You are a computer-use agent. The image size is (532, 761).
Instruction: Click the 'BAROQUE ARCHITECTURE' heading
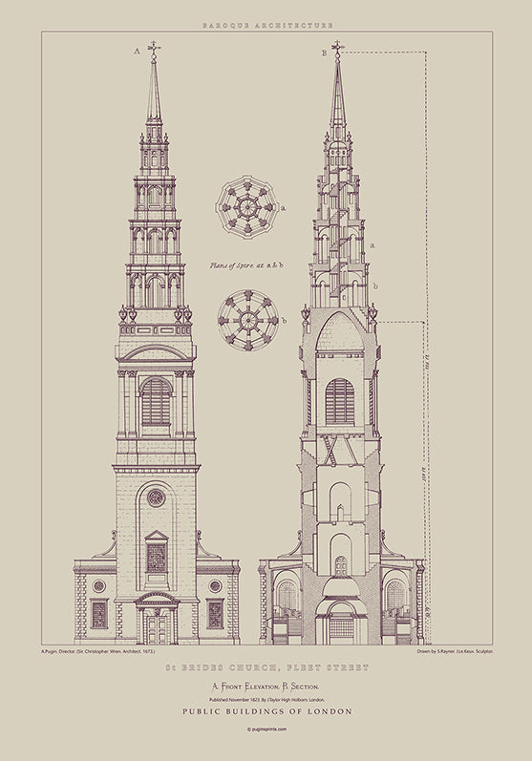coord(267,25)
